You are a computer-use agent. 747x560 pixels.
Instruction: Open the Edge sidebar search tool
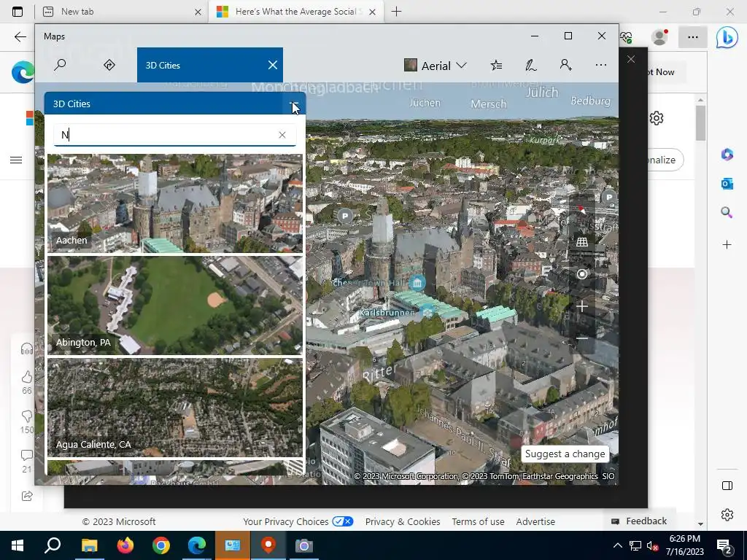pos(727,212)
